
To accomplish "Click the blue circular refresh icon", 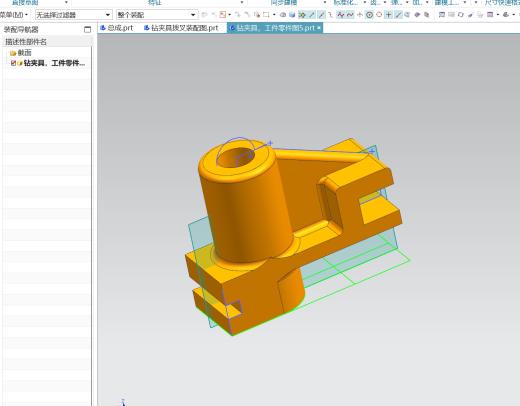I will click(x=461, y=15).
